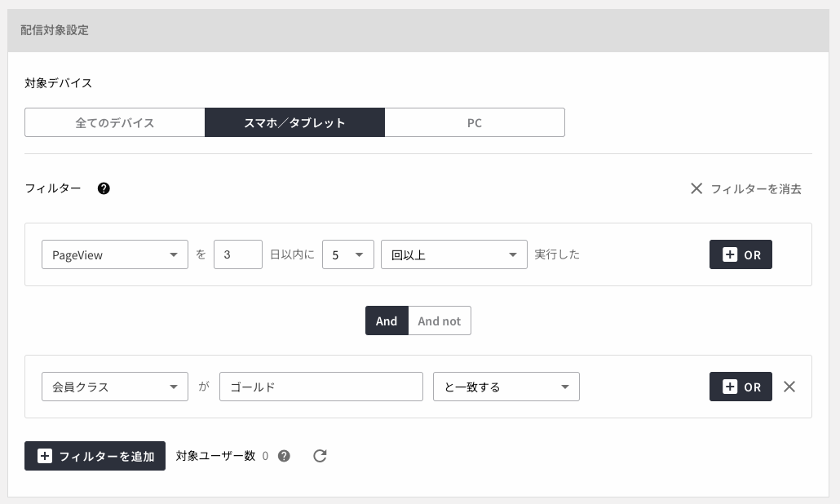This screenshot has width=840, height=504.
Task: Select And not operator toggle
Action: point(440,321)
